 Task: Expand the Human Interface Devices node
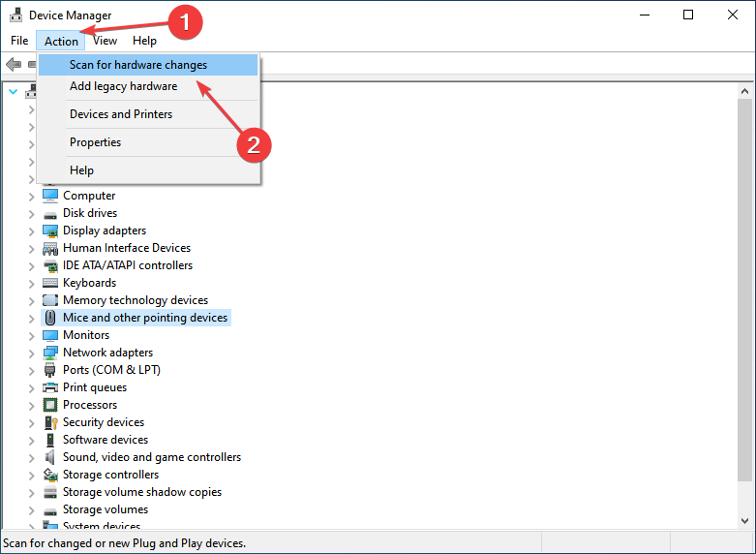coord(31,248)
